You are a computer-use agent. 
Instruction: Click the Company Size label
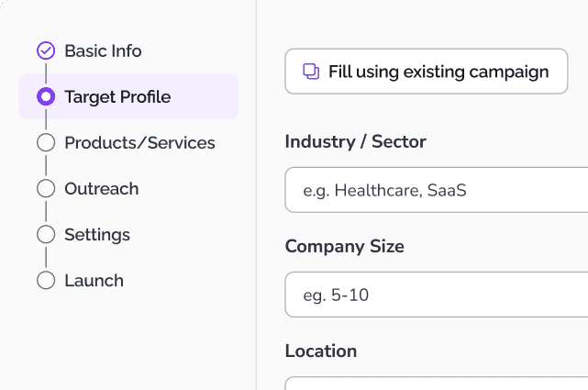click(x=344, y=246)
